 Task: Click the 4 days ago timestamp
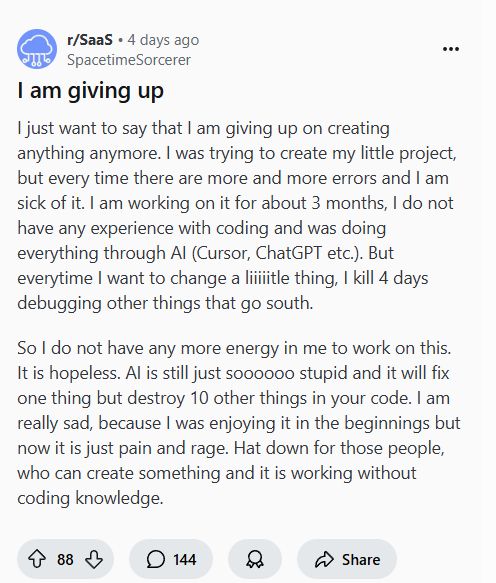[x=163, y=40]
